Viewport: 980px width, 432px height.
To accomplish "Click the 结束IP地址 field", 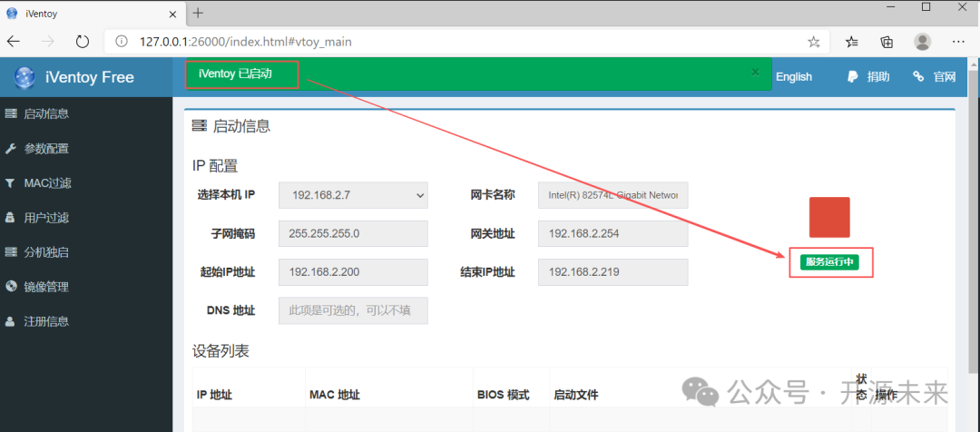I will click(613, 272).
